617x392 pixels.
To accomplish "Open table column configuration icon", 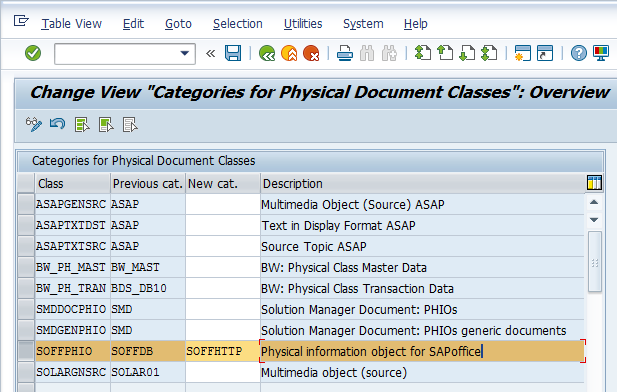I will coord(594,183).
